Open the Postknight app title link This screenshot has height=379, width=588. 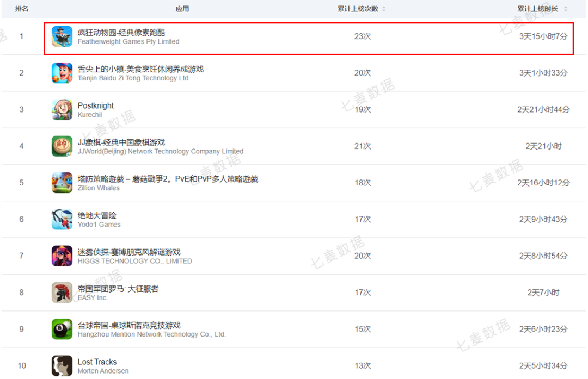pos(96,105)
